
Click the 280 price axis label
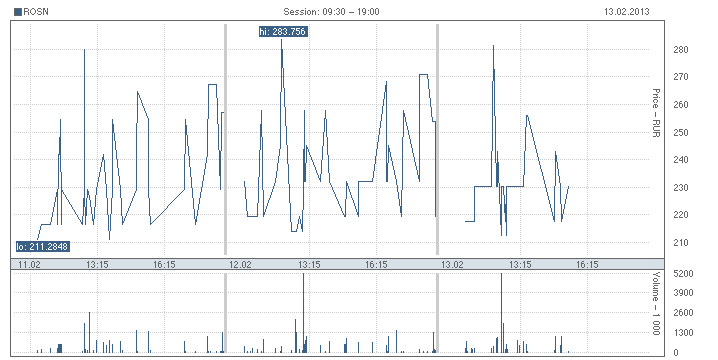pos(681,49)
